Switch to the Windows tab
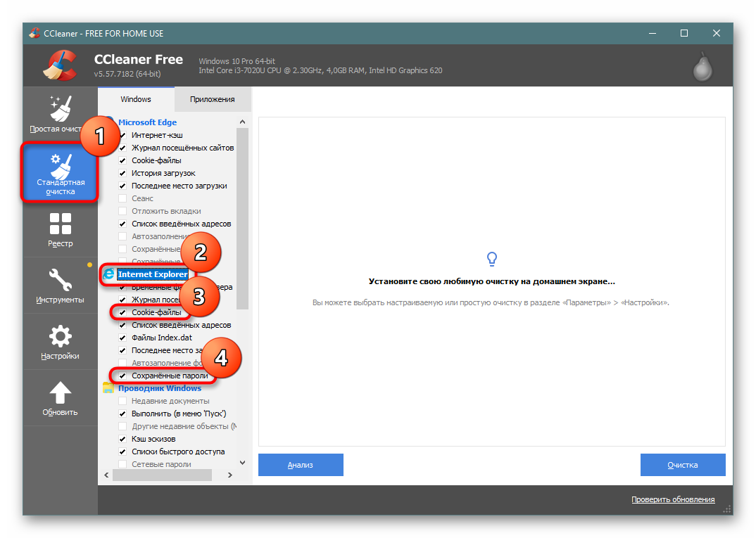The width and height of the screenshot is (756, 538). tap(136, 99)
